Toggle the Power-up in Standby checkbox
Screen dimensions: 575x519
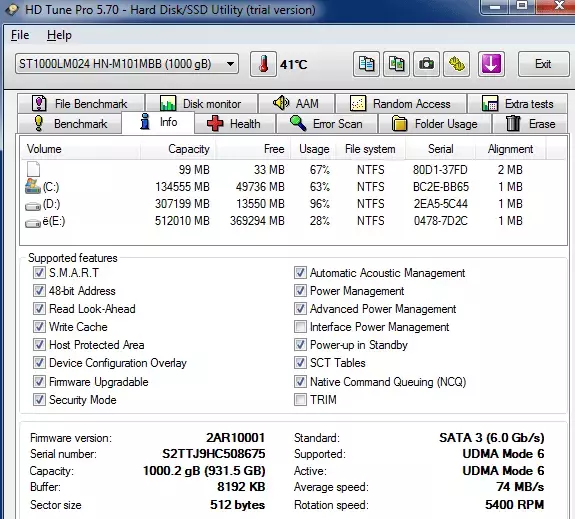tap(300, 344)
